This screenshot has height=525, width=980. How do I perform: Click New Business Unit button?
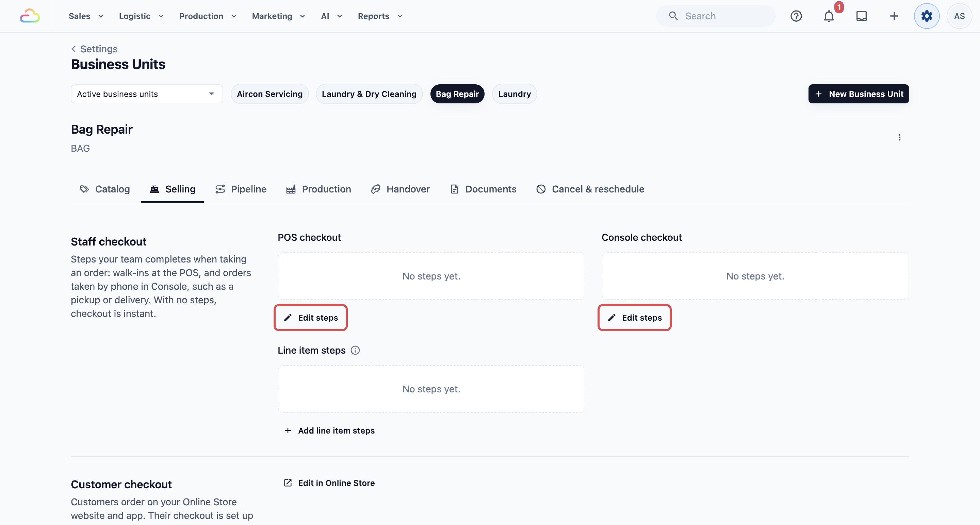pyautogui.click(x=859, y=94)
